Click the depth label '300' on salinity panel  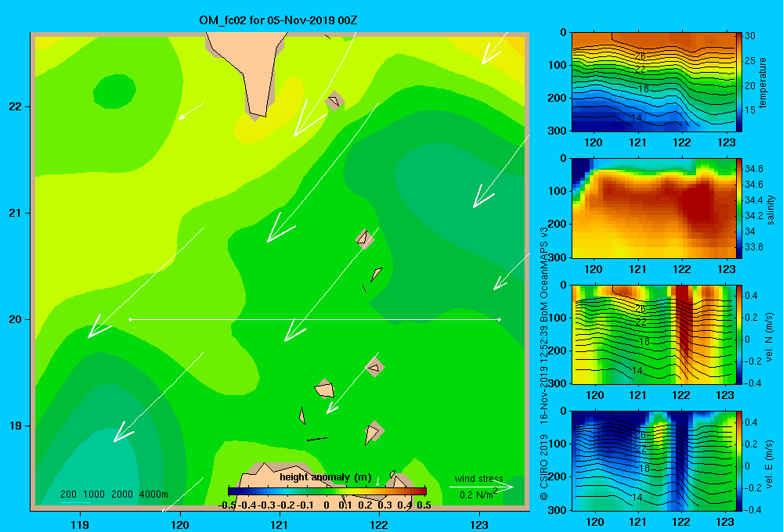(x=557, y=257)
